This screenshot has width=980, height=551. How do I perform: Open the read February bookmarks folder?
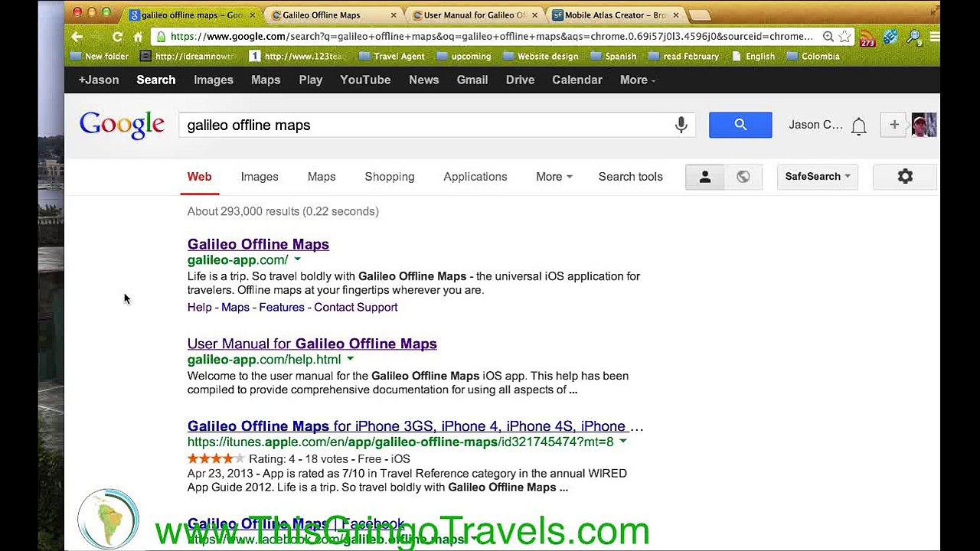click(x=683, y=57)
